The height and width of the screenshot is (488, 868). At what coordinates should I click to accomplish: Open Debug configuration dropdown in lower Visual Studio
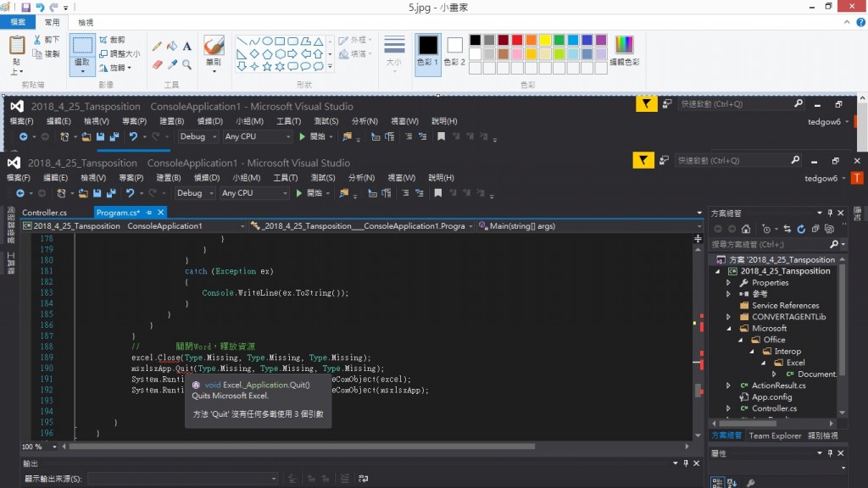(x=211, y=193)
